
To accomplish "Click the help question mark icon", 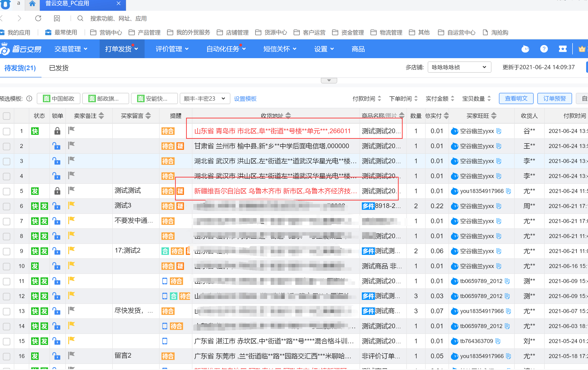I will 543,49.
